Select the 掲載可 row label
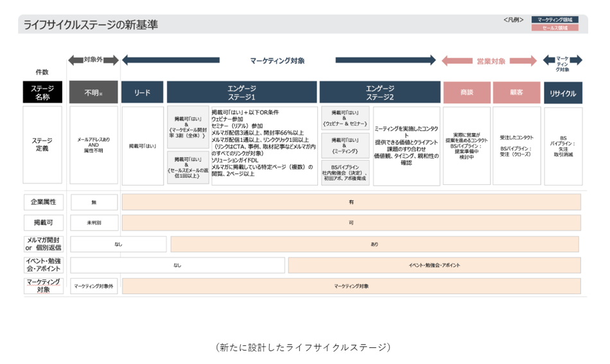This screenshot has height=364, width=610. [43, 222]
